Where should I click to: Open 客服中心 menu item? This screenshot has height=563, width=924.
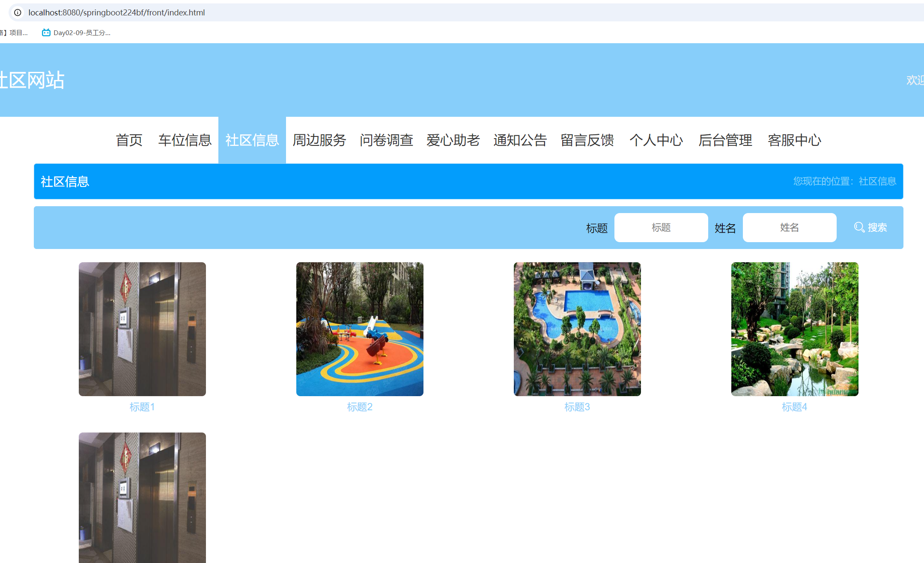click(794, 140)
